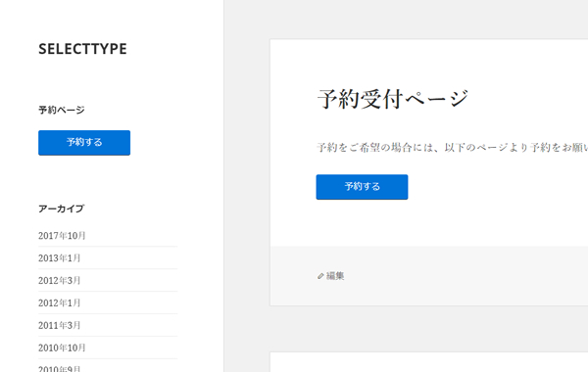Click the アーカイブ widget heading
The height and width of the screenshot is (372, 588).
point(62,209)
